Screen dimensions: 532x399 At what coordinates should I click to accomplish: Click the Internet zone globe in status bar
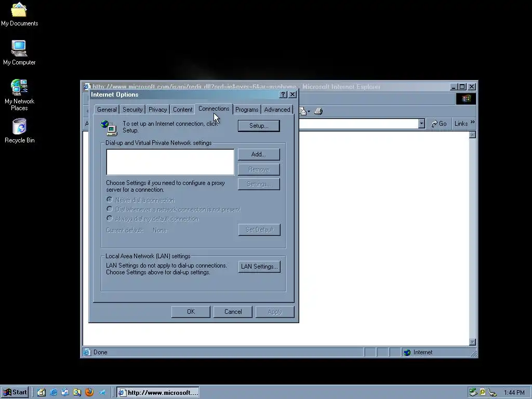[x=407, y=353]
